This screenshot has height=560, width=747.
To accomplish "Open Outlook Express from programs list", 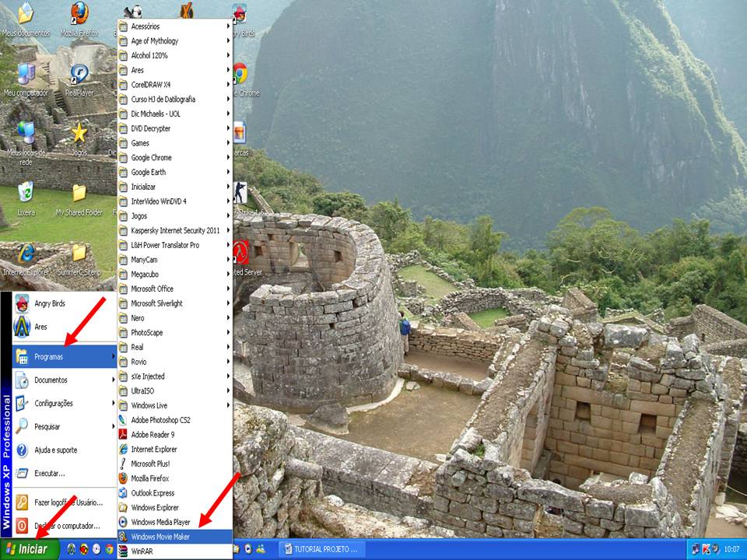I will coord(175,493).
